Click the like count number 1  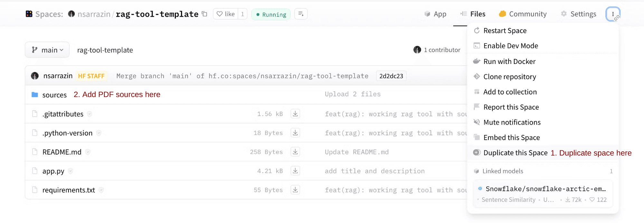coord(242,14)
